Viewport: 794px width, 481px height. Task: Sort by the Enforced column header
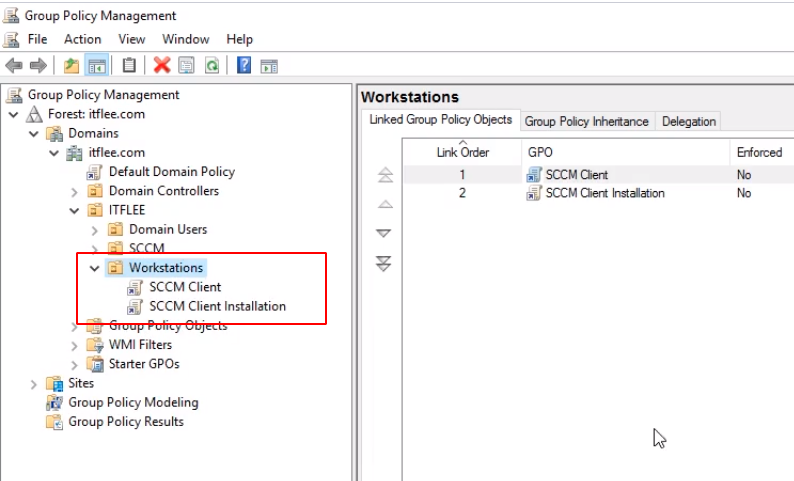click(762, 152)
